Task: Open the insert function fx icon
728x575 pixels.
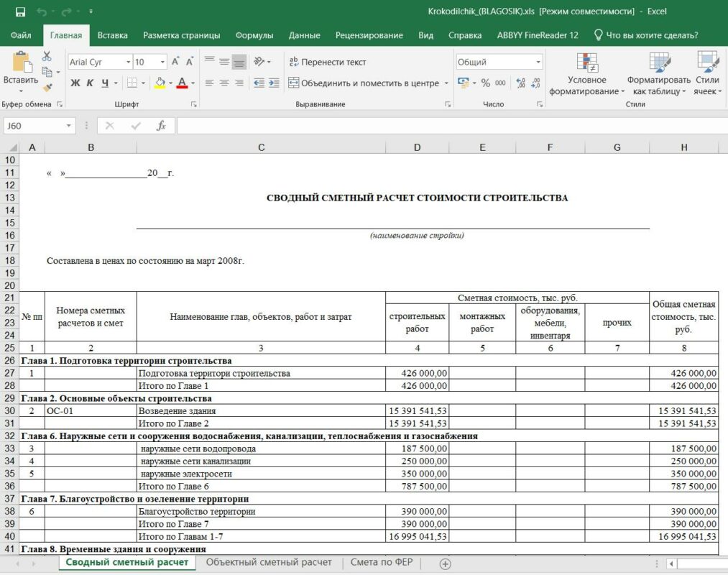Action: pyautogui.click(x=161, y=126)
